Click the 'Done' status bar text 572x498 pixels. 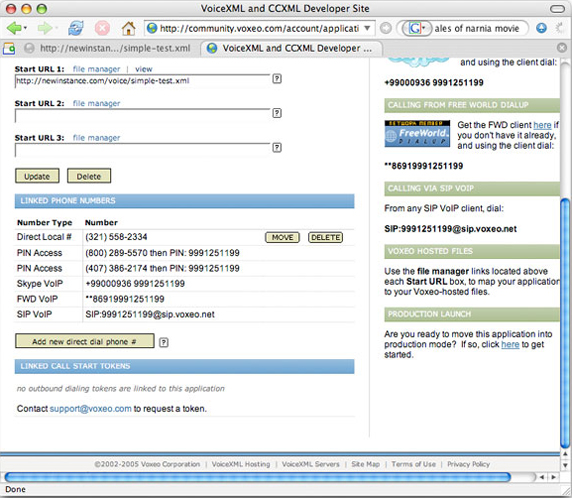coord(15,489)
